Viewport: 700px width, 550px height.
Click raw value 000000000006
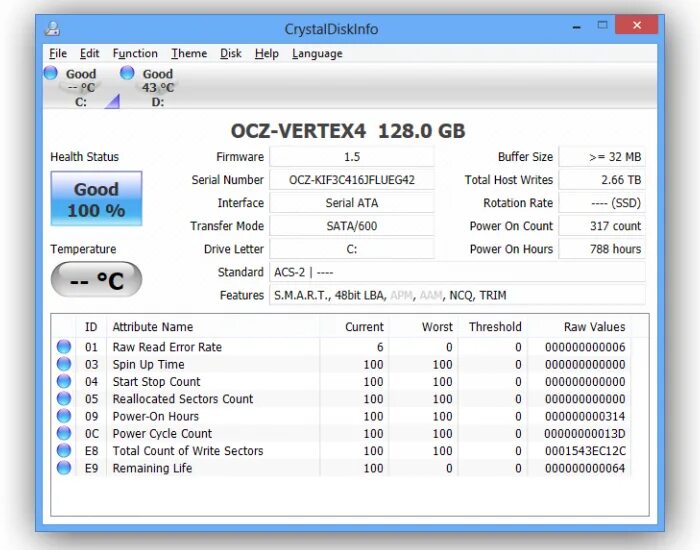pos(585,347)
